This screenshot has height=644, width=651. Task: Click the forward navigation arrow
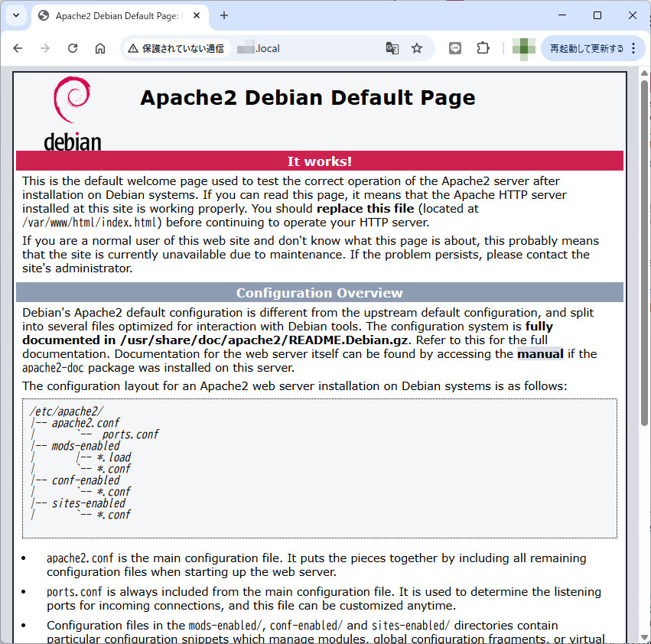pyautogui.click(x=45, y=49)
